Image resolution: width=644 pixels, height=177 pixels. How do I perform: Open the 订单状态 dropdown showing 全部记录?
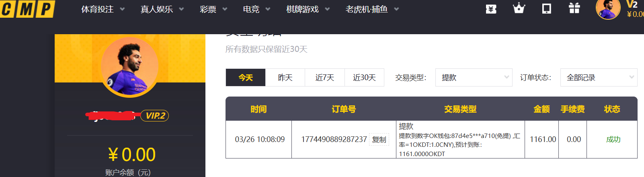[599, 78]
